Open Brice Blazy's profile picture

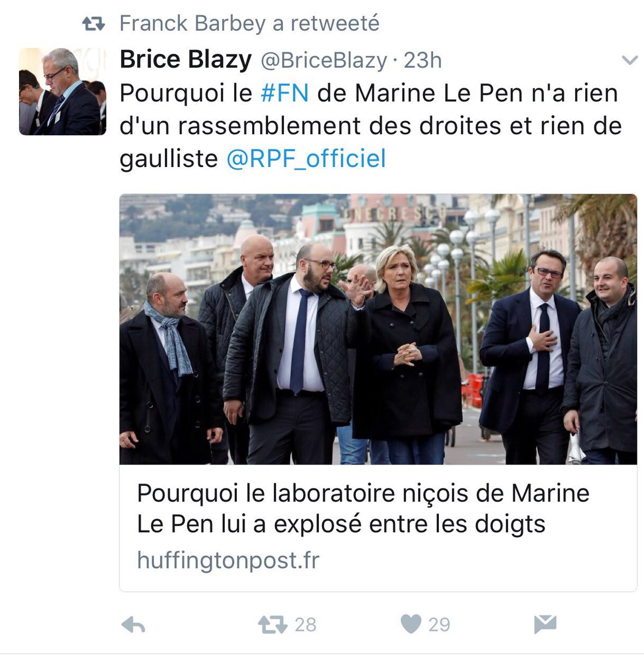click(63, 92)
